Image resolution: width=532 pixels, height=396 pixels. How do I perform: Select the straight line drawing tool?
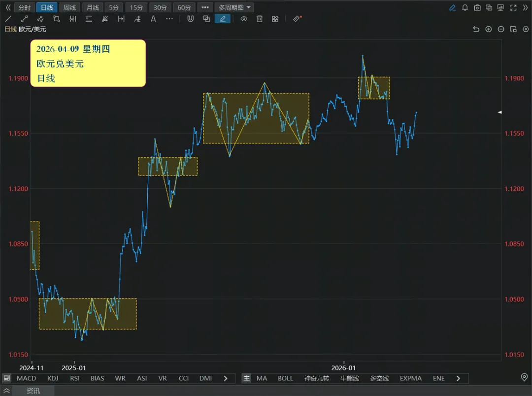point(8,19)
